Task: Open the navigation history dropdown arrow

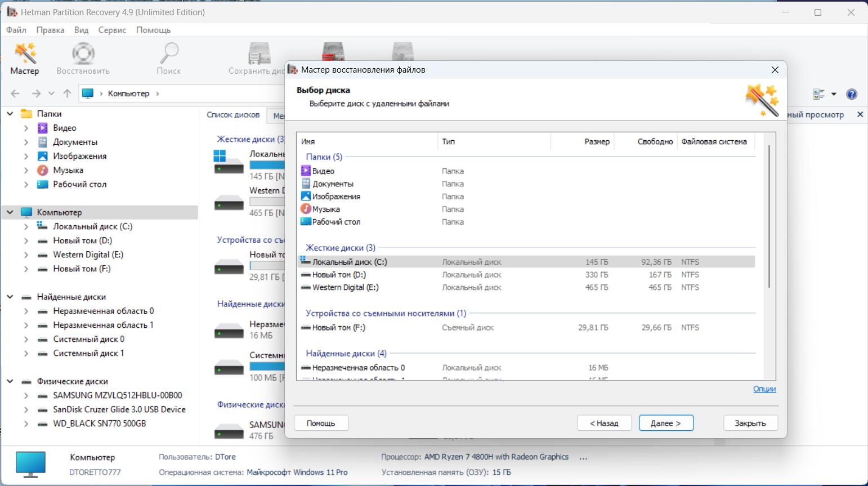Action: click(x=51, y=93)
